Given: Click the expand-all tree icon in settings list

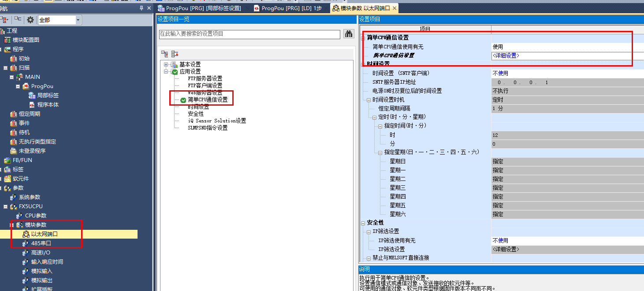Looking at the screenshot, I should click(x=164, y=54).
